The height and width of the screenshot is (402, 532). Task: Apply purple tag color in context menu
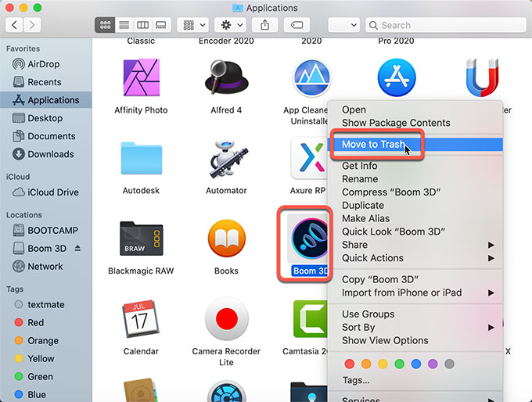coord(433,364)
